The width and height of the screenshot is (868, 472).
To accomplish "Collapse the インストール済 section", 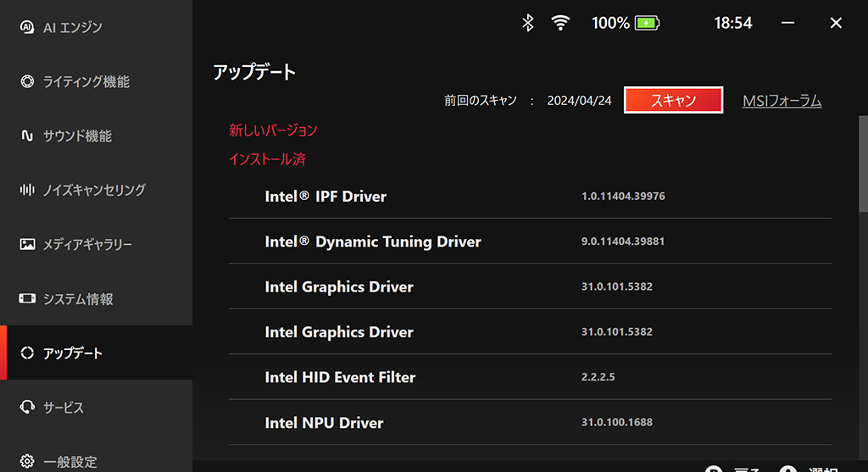I will tap(267, 158).
